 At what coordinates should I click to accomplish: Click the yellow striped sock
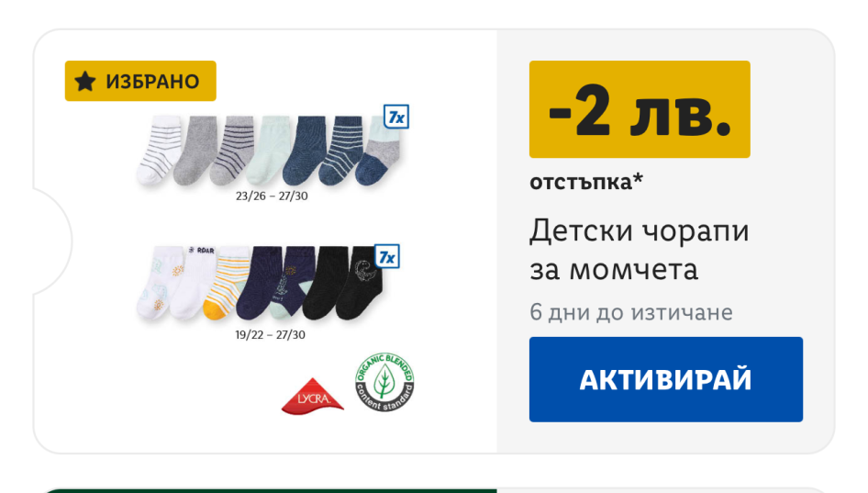(227, 283)
